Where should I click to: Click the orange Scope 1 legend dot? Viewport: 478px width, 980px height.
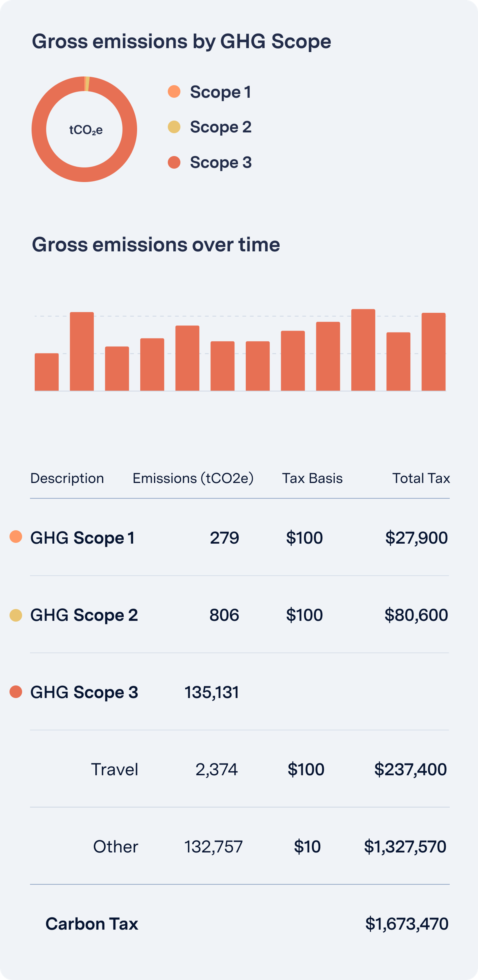point(174,92)
